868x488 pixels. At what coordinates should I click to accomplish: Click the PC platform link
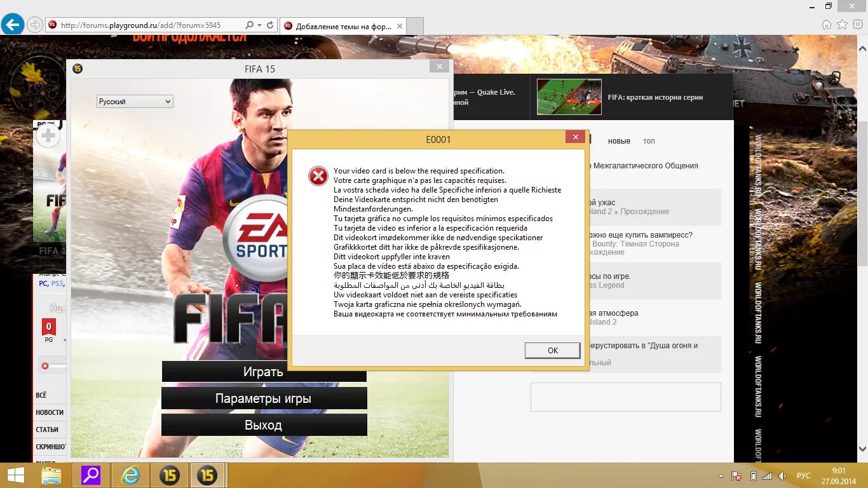pos(43,284)
